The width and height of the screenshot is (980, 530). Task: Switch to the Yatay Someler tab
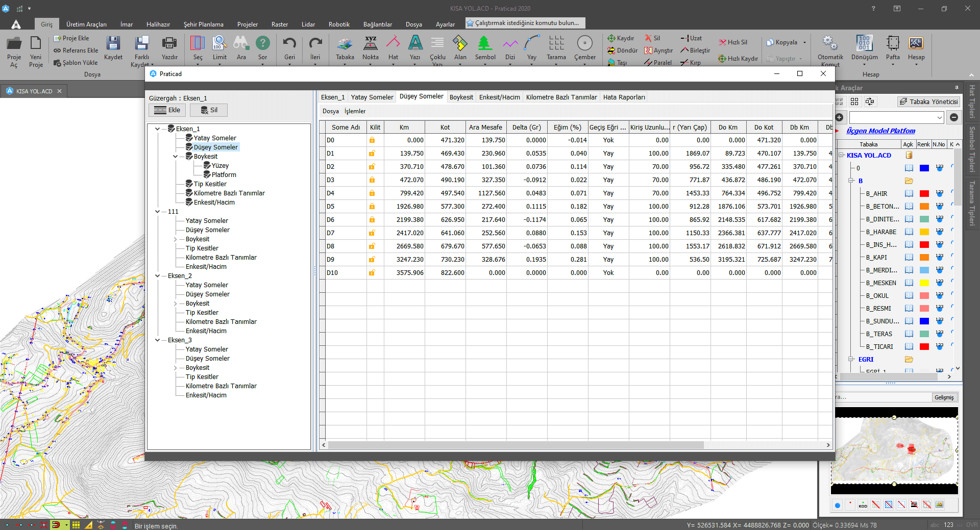coord(372,97)
